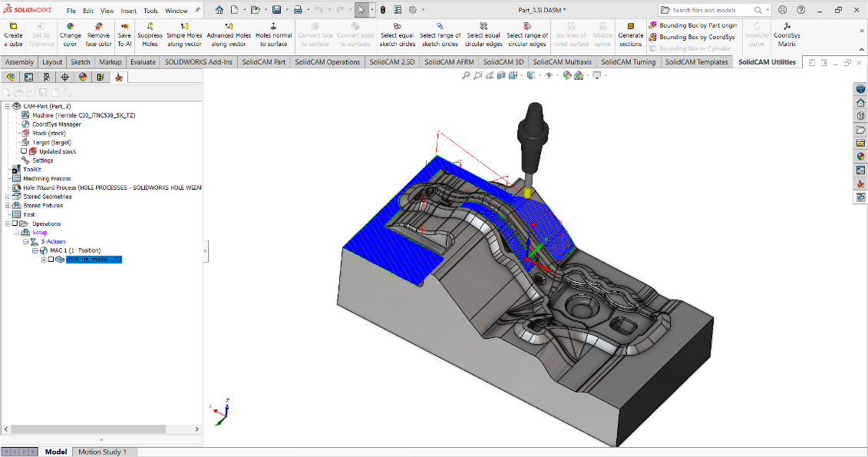868x457 pixels.
Task: Expand the Stored Geometries tree node
Action: (x=8, y=197)
